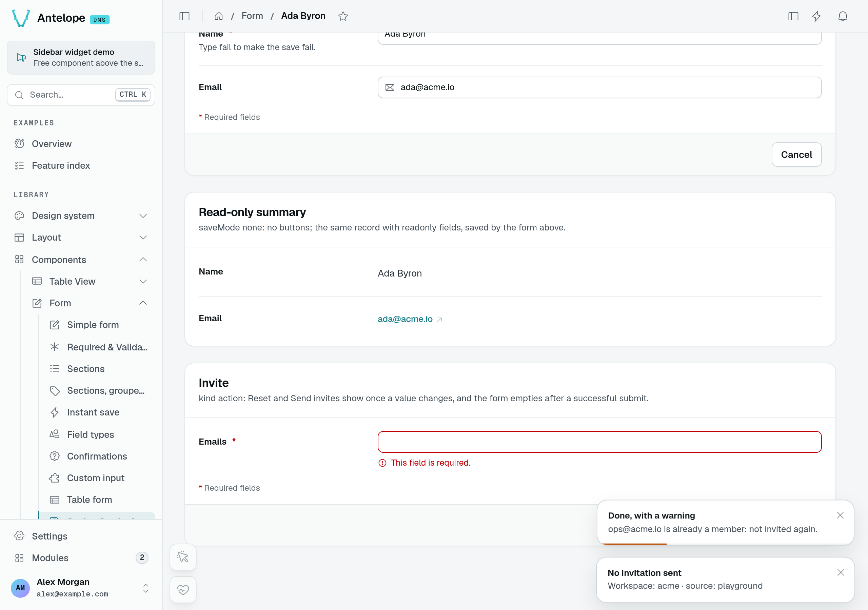This screenshot has width=868, height=610.
Task: Select Simple form
Action: 98,325
